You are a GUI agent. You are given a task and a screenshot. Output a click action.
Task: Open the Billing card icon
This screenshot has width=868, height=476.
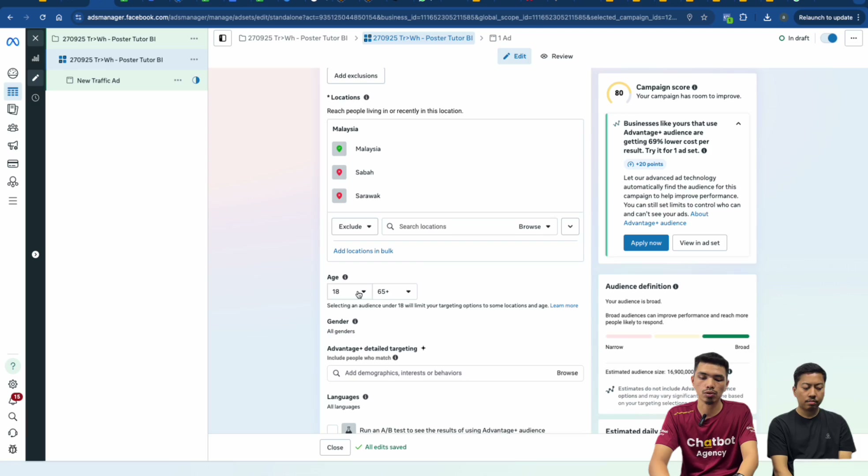tap(13, 164)
